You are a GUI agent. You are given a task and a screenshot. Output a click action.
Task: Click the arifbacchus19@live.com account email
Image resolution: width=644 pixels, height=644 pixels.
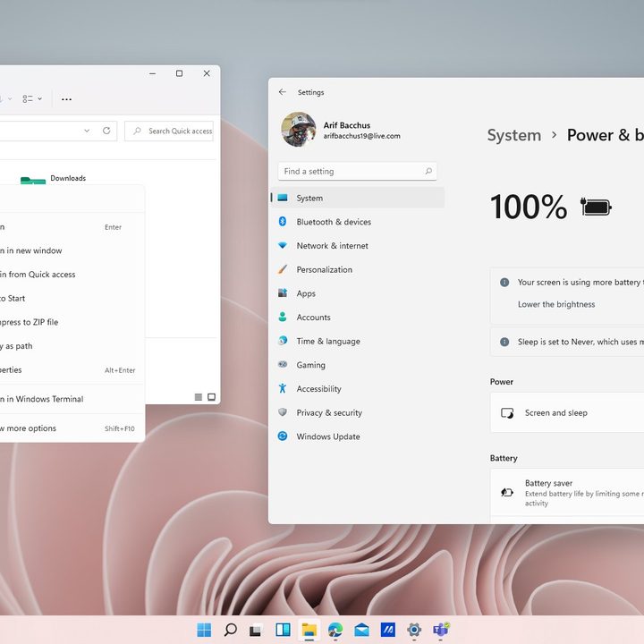[361, 136]
